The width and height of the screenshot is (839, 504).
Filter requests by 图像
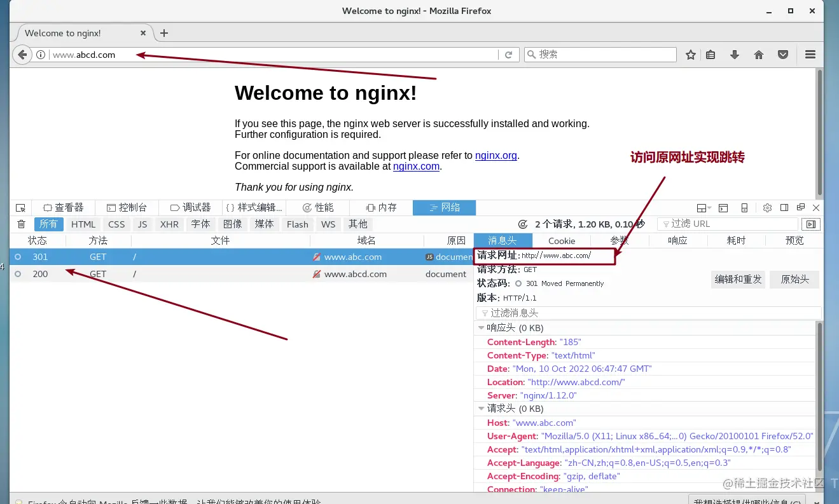[233, 224]
